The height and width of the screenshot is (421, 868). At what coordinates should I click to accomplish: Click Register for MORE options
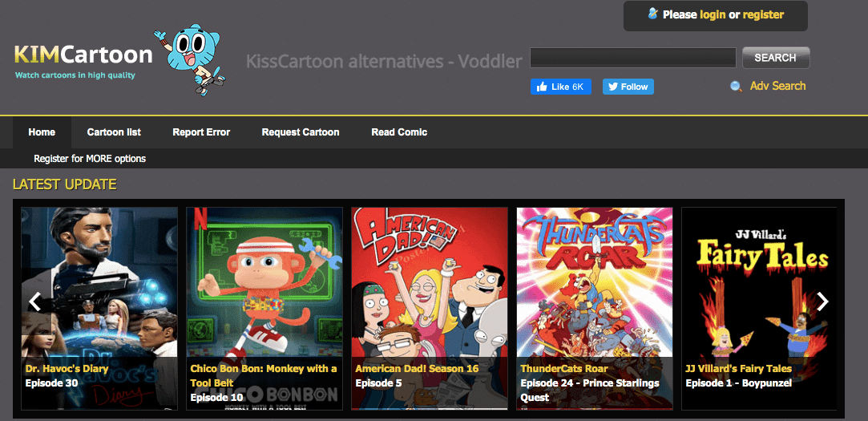90,159
